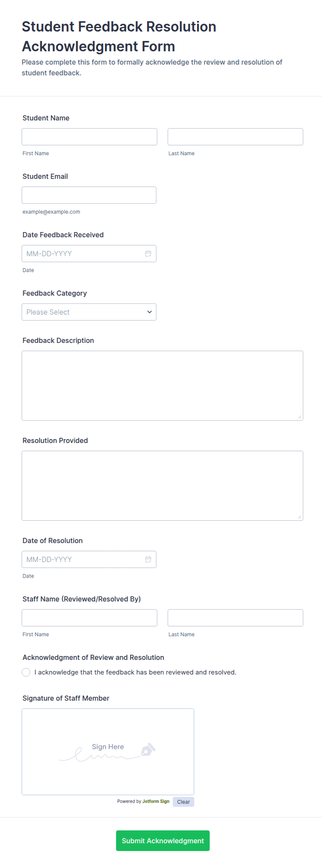This screenshot has width=322, height=868.
Task: Open calendar icon for Date of Resolution
Action: point(148,559)
